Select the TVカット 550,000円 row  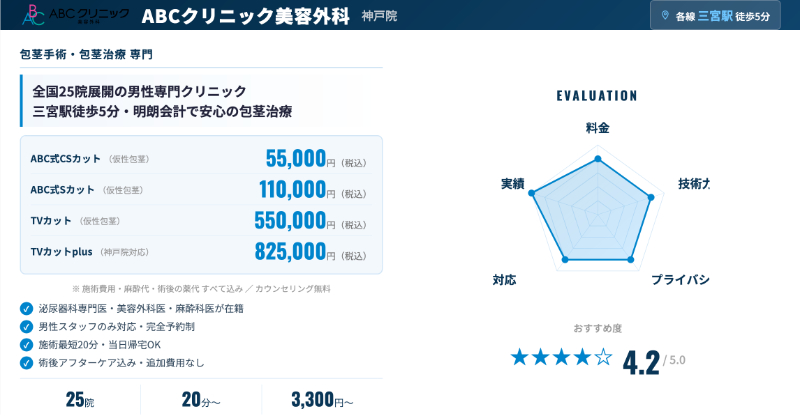point(201,220)
